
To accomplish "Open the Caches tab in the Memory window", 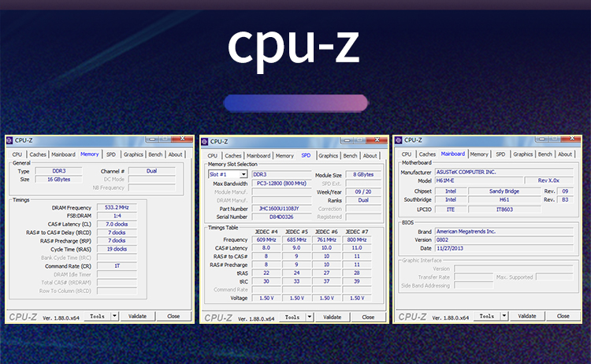I will (x=38, y=154).
